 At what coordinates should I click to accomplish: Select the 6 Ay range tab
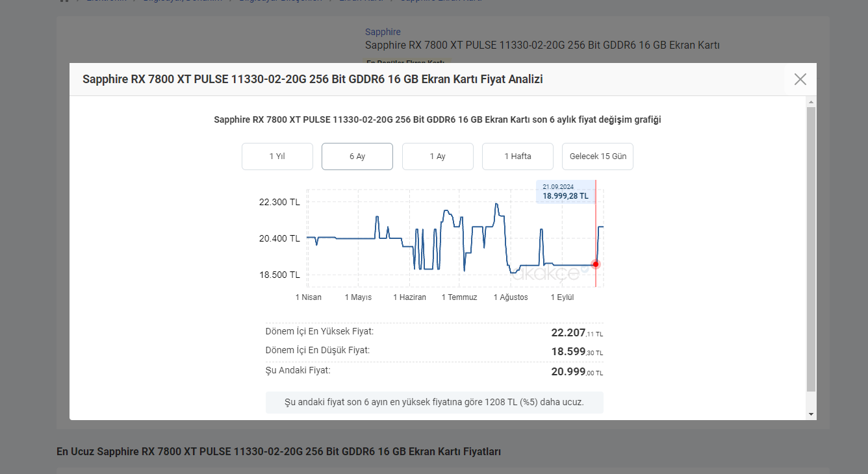pyautogui.click(x=357, y=156)
